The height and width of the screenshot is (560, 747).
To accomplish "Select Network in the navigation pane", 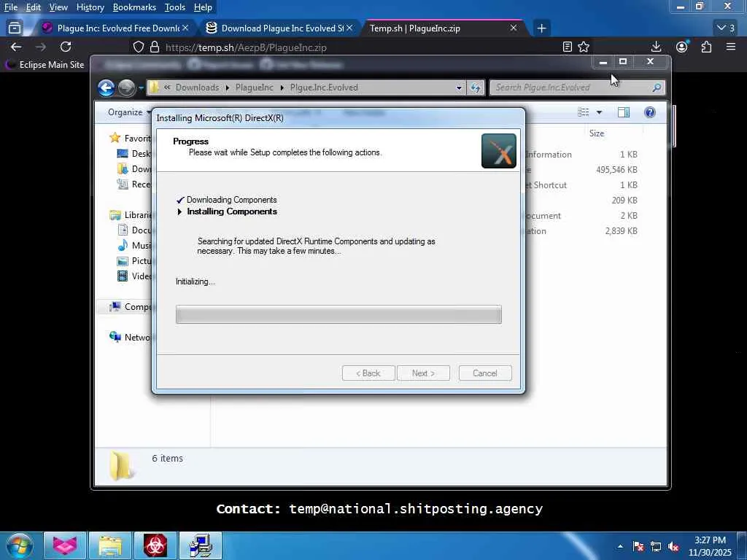I will pyautogui.click(x=130, y=337).
